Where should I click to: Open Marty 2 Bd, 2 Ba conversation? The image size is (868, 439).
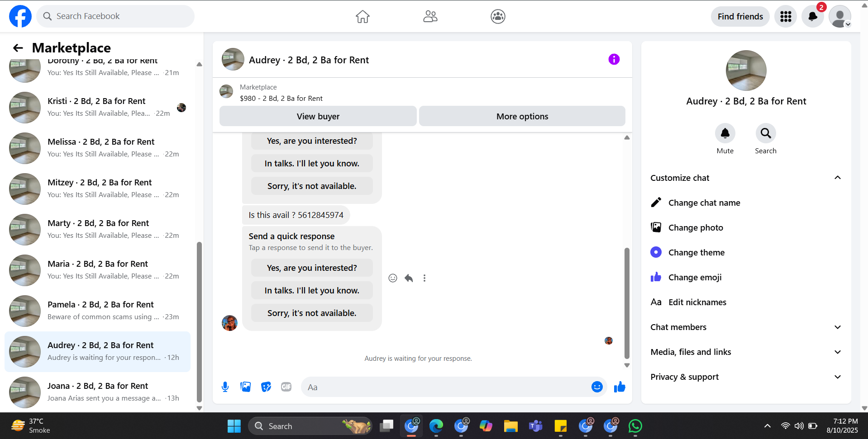(97, 229)
